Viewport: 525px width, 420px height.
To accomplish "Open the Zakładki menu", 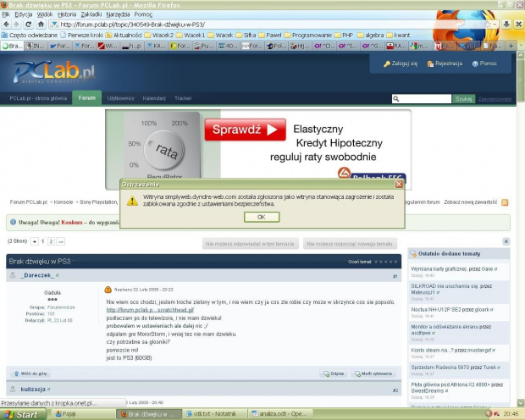I will point(91,14).
